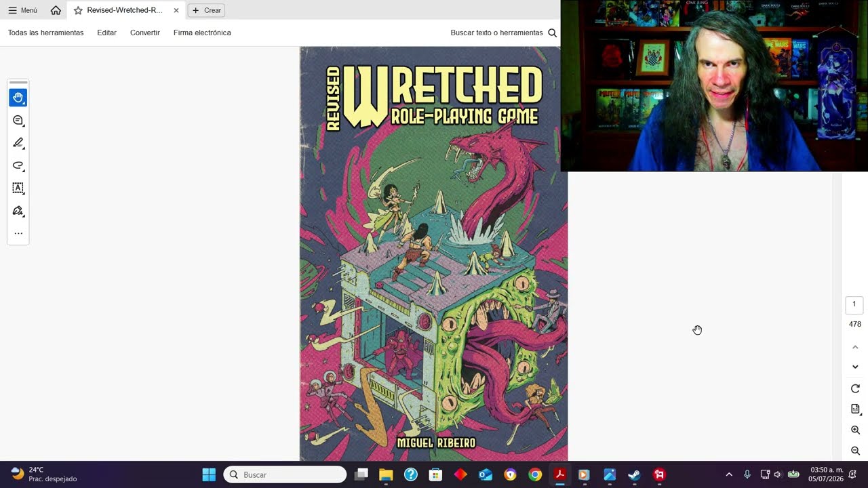
Task: Close the Revised-Wretched document tab
Action: coord(176,10)
